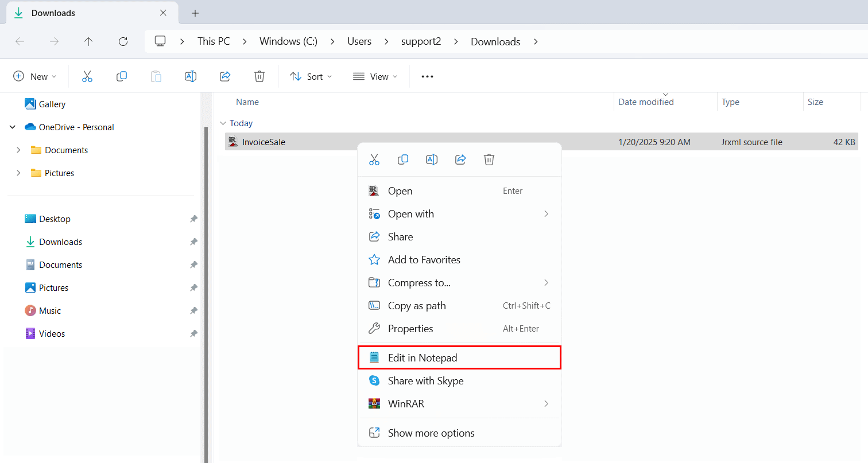
Task: Unpin Documents using its pin icon
Action: pos(194,265)
